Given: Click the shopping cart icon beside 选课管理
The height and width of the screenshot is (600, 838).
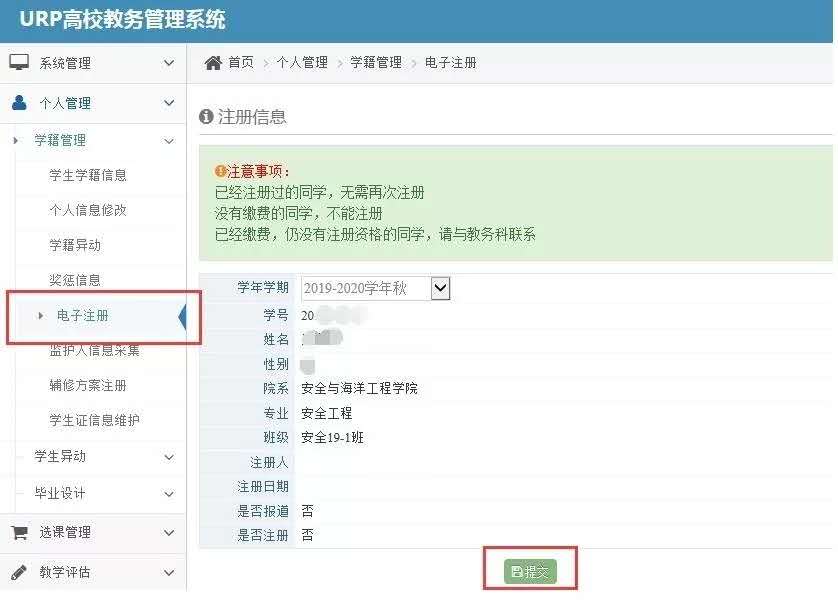Looking at the screenshot, I should (x=19, y=532).
